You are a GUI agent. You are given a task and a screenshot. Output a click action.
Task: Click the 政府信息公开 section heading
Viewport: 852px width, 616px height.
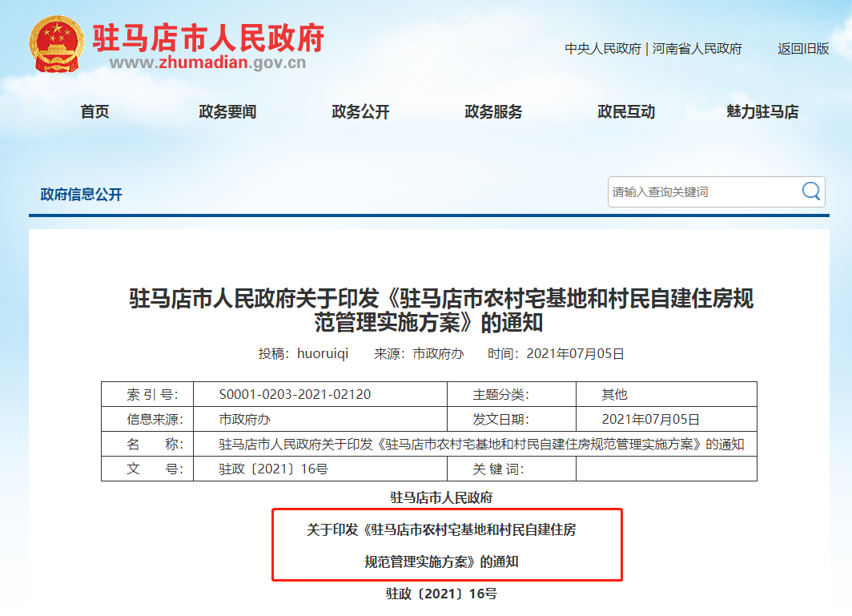pos(81,195)
